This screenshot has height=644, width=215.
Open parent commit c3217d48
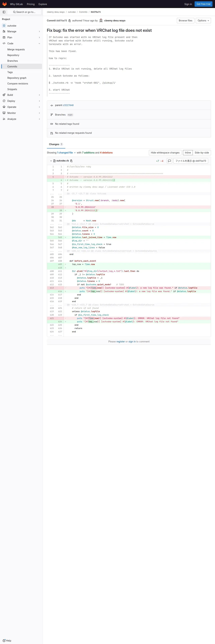click(68, 105)
